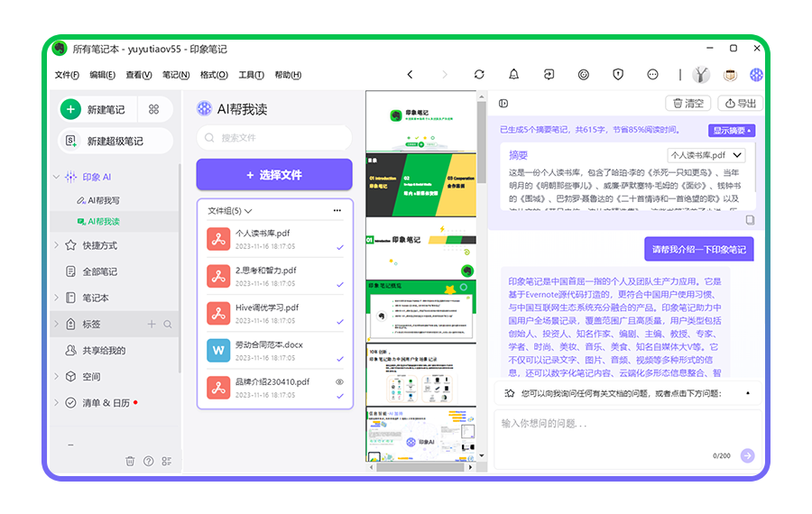This screenshot has width=812, height=514.
Task: Select AI帮我读 in sidebar
Action: point(104,221)
